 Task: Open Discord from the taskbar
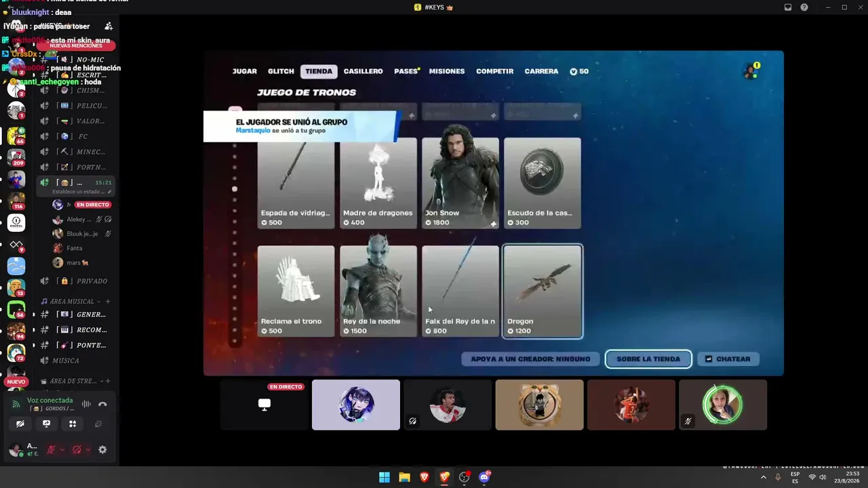click(484, 477)
